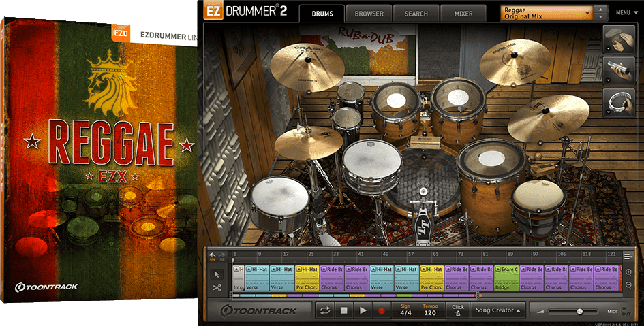Toggle loop playback

coord(325,311)
